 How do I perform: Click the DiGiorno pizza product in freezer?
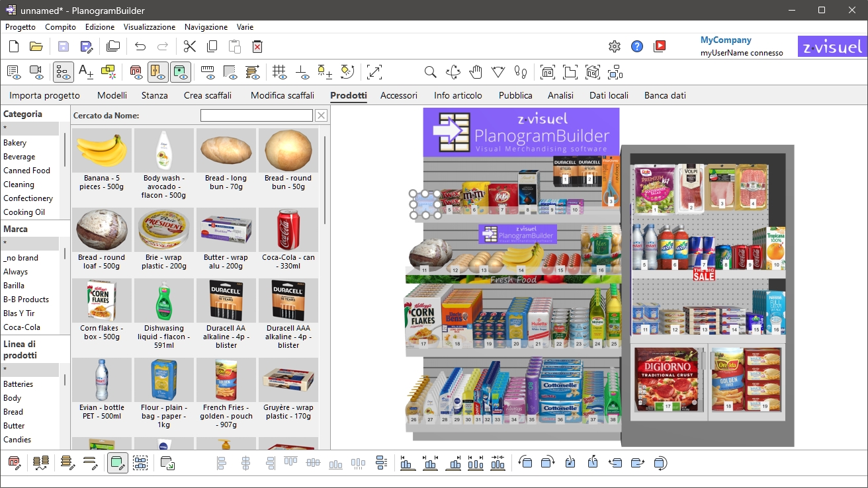[x=668, y=380]
